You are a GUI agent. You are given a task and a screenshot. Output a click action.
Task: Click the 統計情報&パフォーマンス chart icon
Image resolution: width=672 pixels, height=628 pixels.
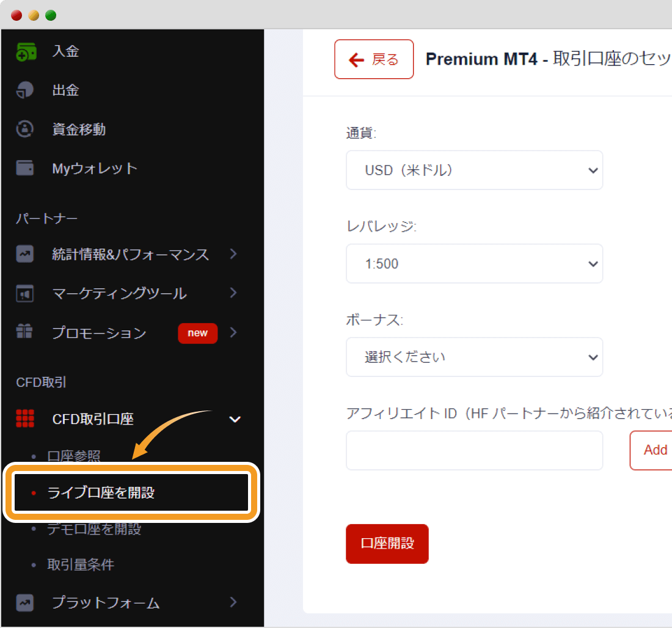25,254
